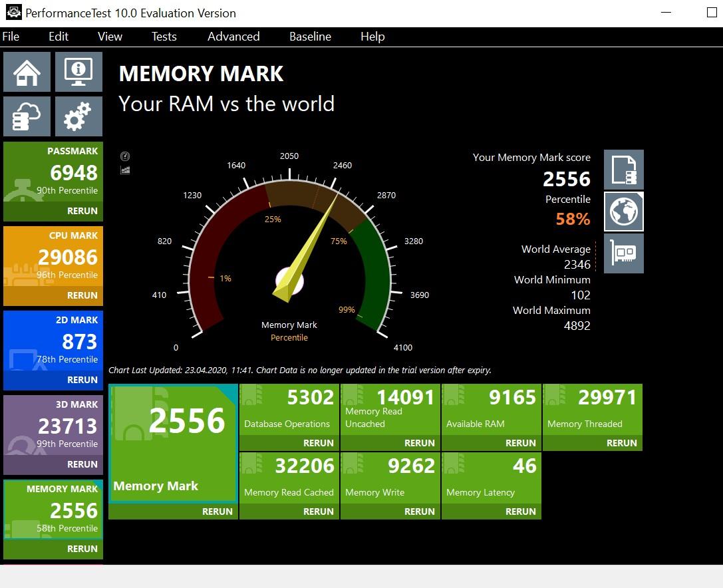Viewport: 723px width, 588px height.
Task: Select the 3D Mark 23713 tile
Action: (53, 425)
